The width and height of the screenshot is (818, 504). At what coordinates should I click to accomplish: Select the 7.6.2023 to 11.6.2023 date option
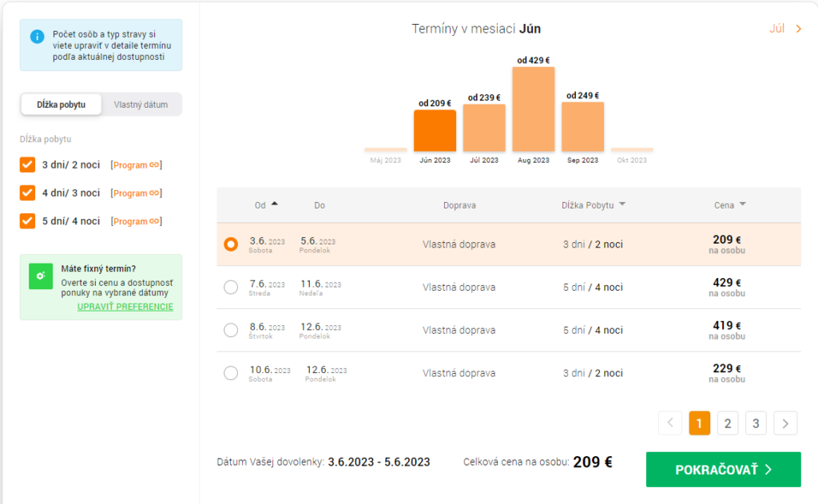coord(231,288)
